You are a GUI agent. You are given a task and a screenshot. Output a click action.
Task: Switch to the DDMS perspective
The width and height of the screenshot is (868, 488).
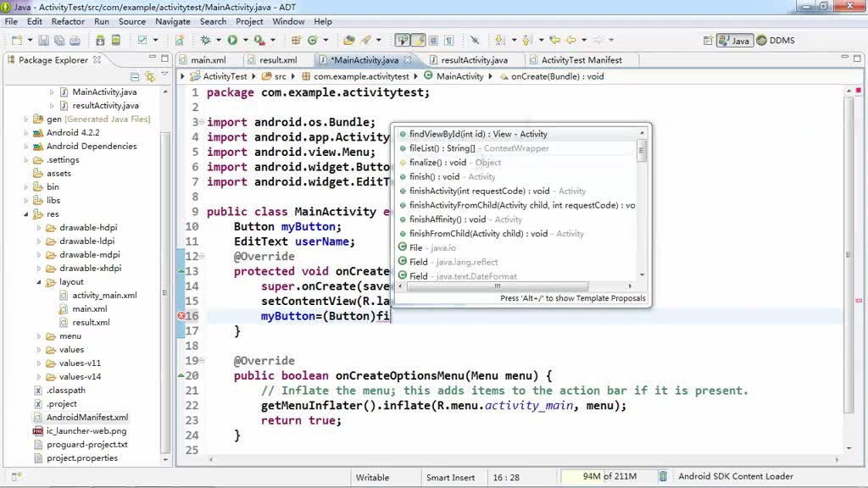click(x=776, y=41)
